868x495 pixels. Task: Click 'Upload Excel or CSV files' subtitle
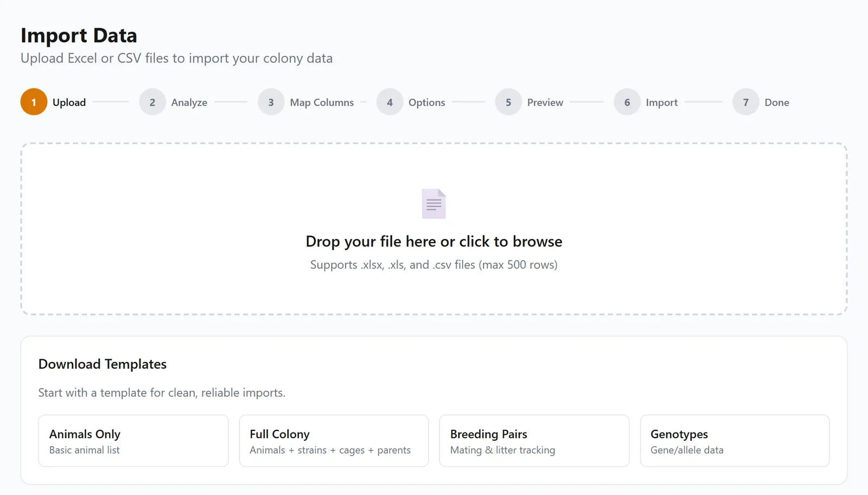[x=176, y=58]
